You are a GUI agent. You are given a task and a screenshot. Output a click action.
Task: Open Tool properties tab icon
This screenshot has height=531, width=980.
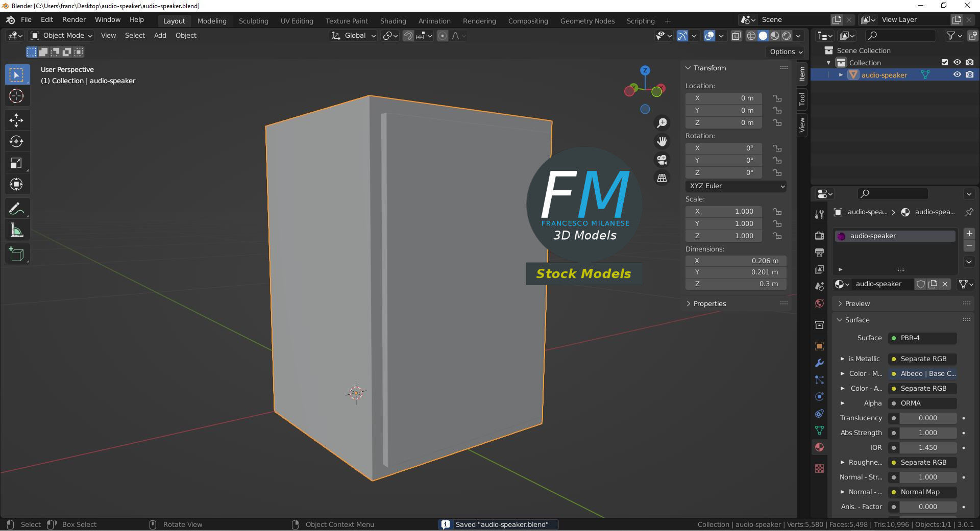(x=820, y=214)
